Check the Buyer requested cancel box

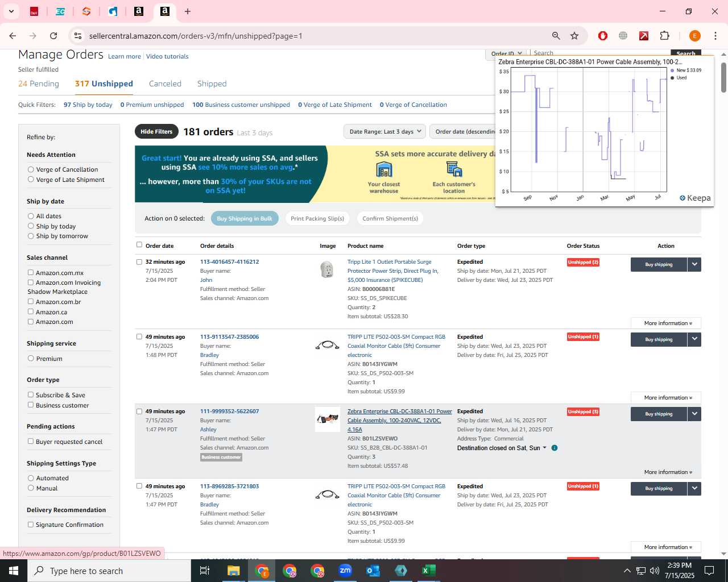(x=31, y=442)
